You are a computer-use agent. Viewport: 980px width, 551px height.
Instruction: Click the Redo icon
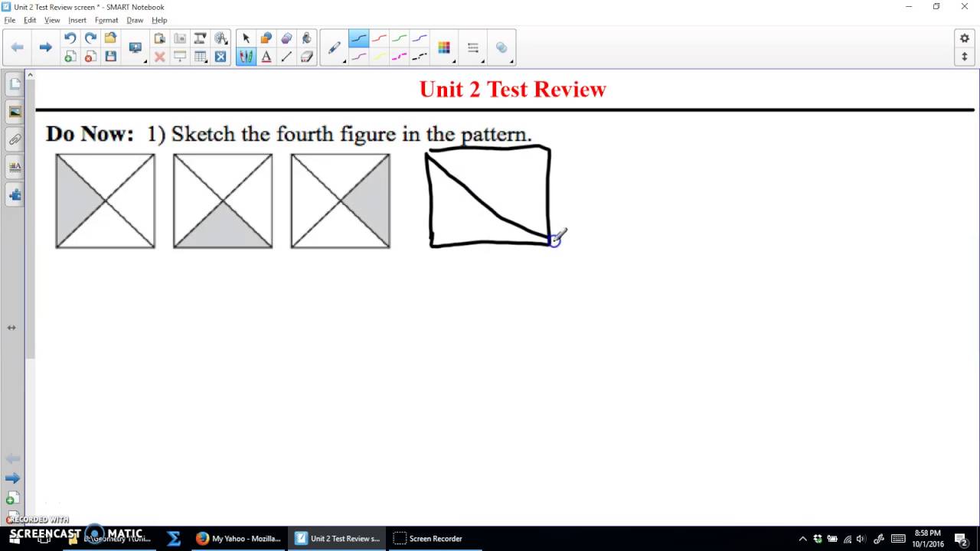click(x=90, y=38)
